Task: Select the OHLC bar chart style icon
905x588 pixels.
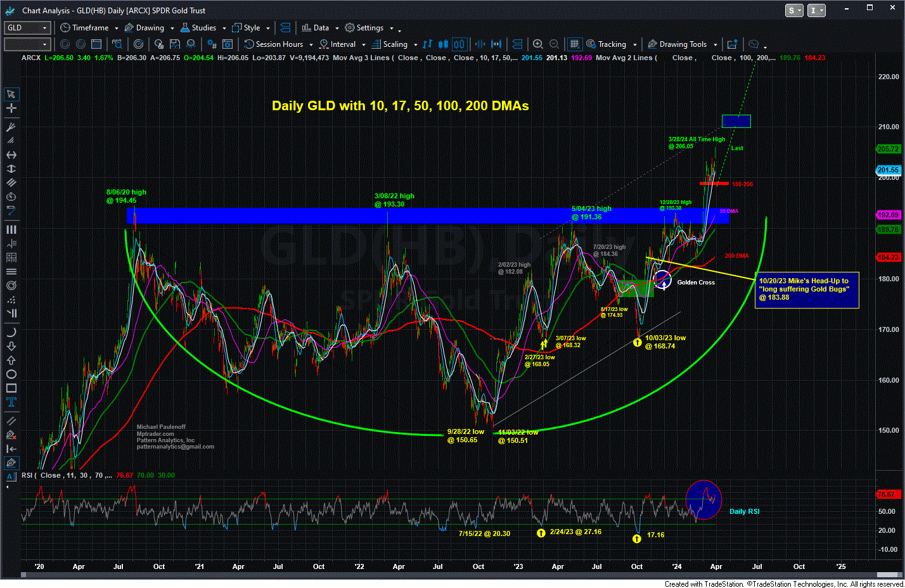Action: click(427, 44)
